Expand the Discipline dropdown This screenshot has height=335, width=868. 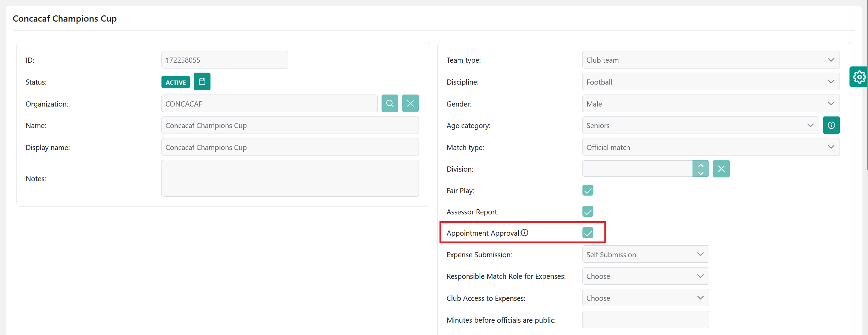tap(711, 82)
